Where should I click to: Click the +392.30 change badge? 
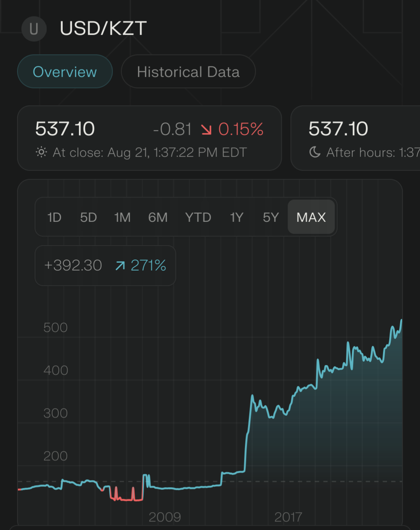(73, 265)
